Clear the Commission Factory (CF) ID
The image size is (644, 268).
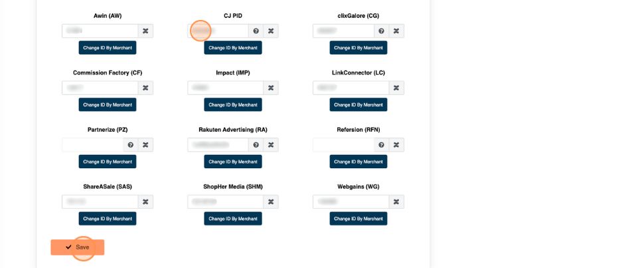(145, 88)
